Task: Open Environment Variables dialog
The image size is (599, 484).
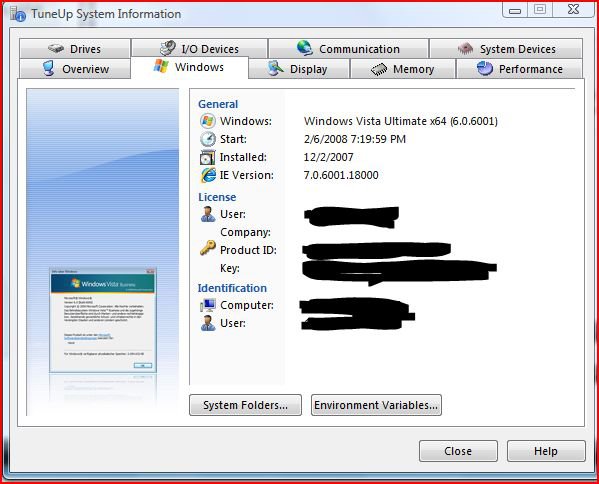Action: coord(376,405)
